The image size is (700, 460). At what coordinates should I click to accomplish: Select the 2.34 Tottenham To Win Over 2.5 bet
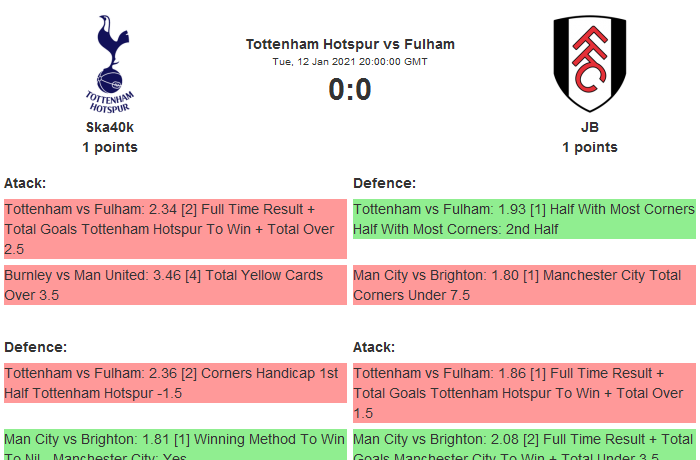coord(175,228)
